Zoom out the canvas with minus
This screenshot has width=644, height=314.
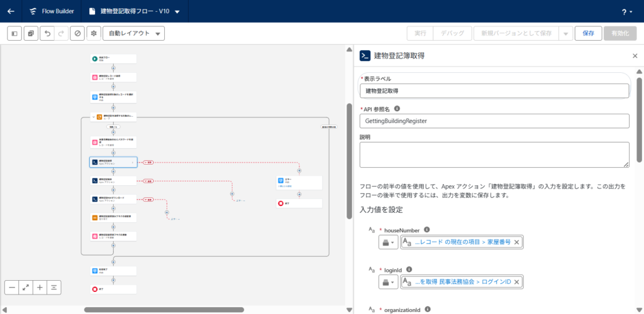pyautogui.click(x=12, y=288)
